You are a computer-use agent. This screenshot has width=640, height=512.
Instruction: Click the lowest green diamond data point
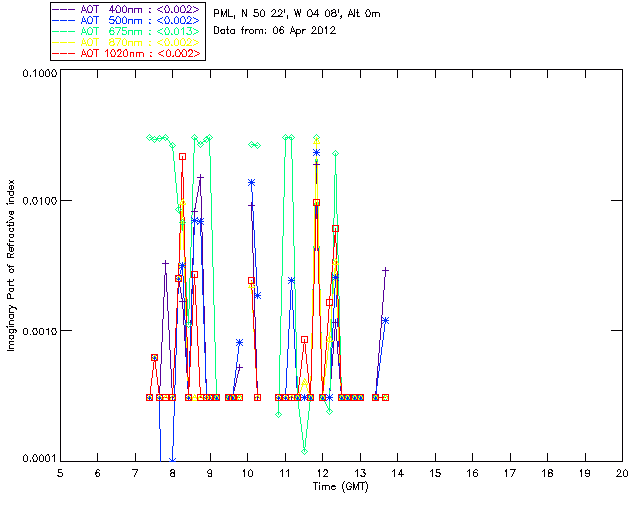point(304,451)
